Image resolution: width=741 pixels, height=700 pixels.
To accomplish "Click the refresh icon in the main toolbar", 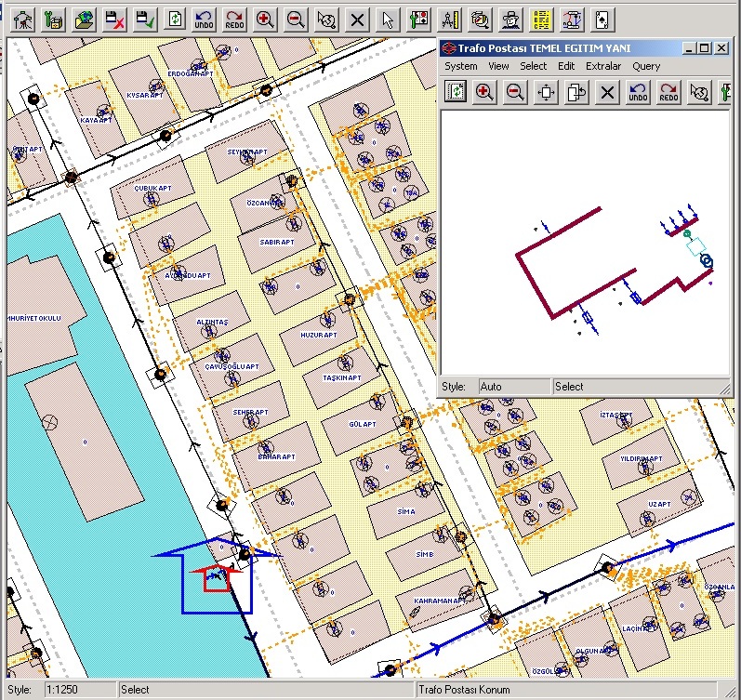I will [x=176, y=20].
